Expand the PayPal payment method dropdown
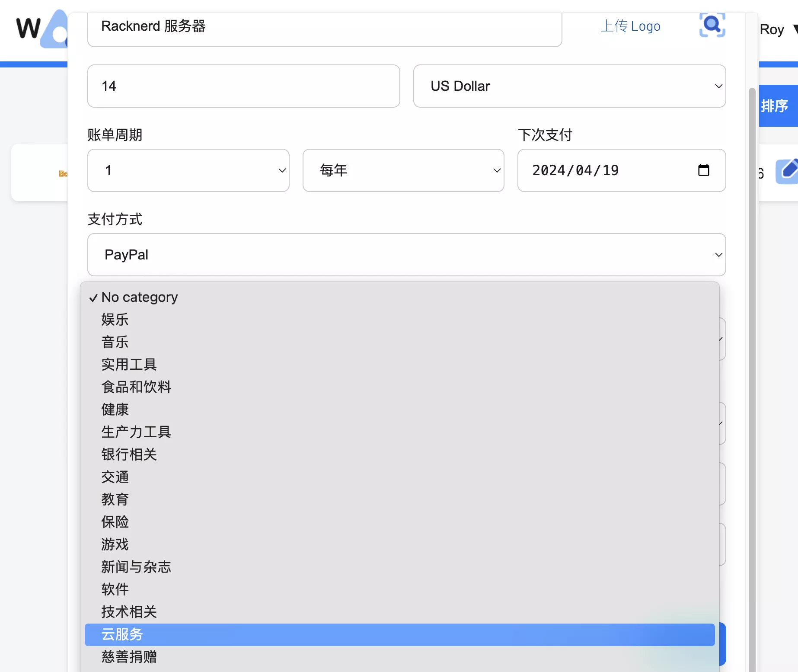 coord(406,255)
